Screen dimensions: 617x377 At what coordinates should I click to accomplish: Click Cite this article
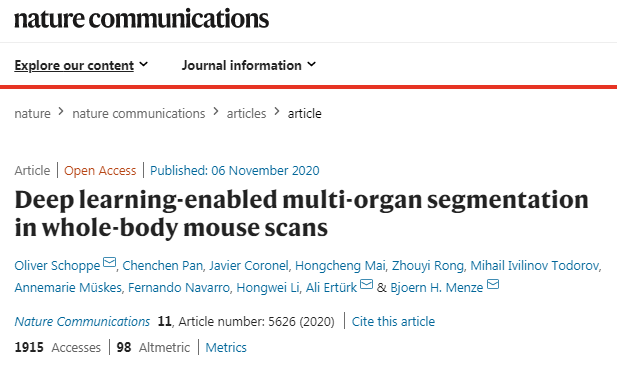coord(393,322)
